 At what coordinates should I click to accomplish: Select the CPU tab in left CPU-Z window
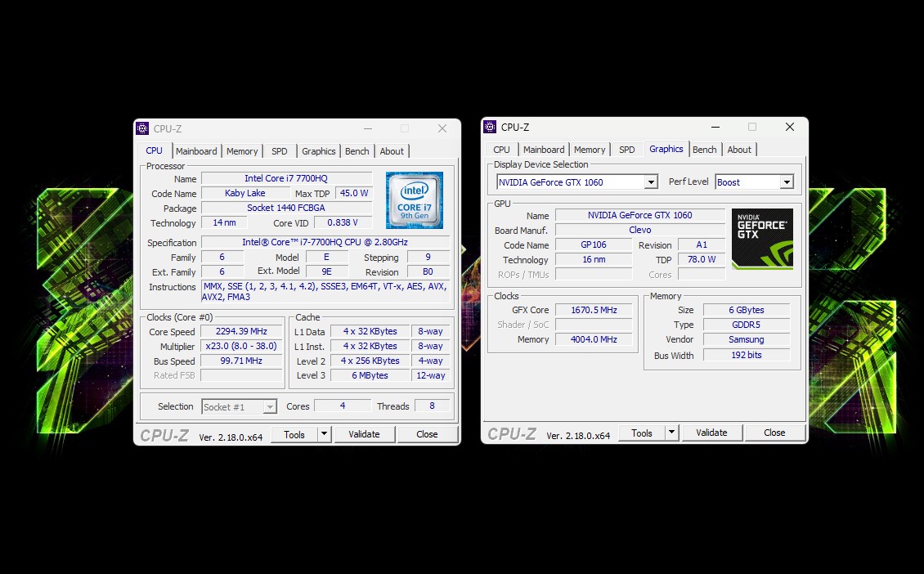[x=155, y=150]
